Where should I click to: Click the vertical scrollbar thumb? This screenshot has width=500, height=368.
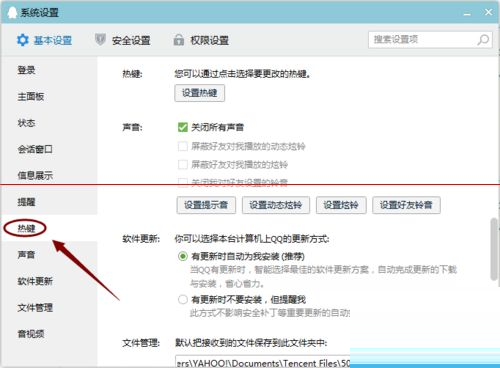(x=494, y=249)
